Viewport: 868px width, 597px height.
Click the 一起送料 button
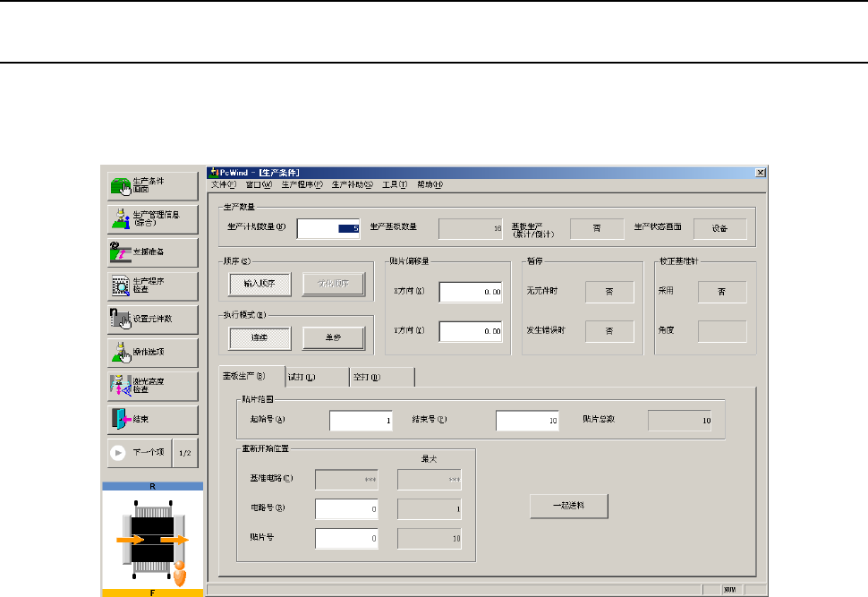[x=569, y=507]
